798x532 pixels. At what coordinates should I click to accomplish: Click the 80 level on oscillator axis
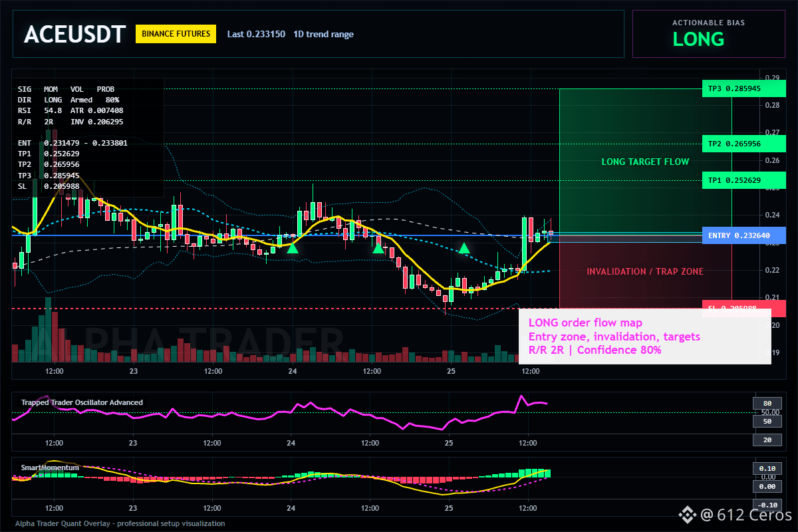point(767,403)
